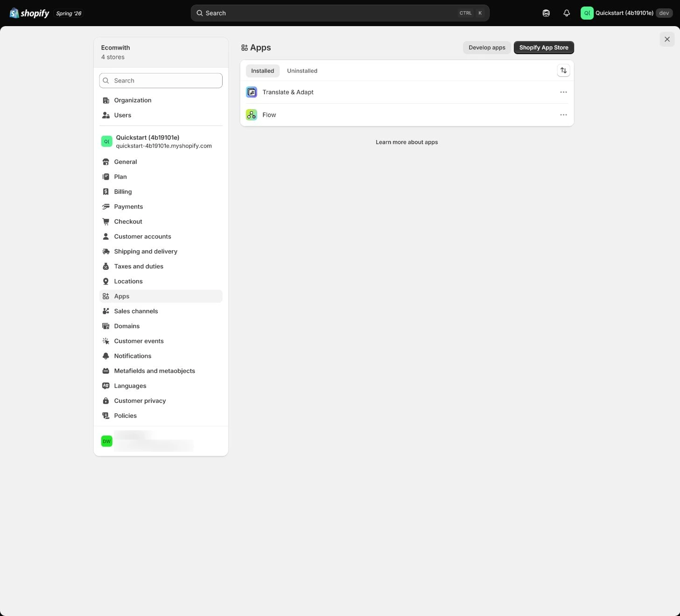The width and height of the screenshot is (680, 616).
Task: Open Customer events settings
Action: coord(161,341)
